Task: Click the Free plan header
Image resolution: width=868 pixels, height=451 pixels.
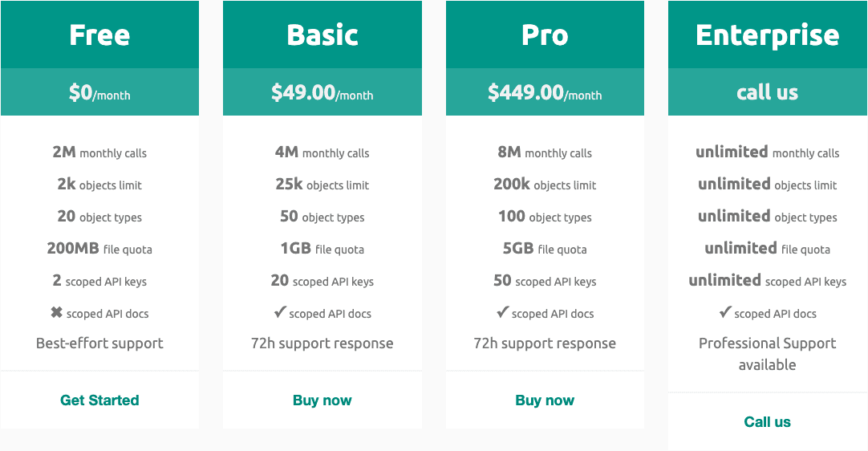Action: [99, 35]
